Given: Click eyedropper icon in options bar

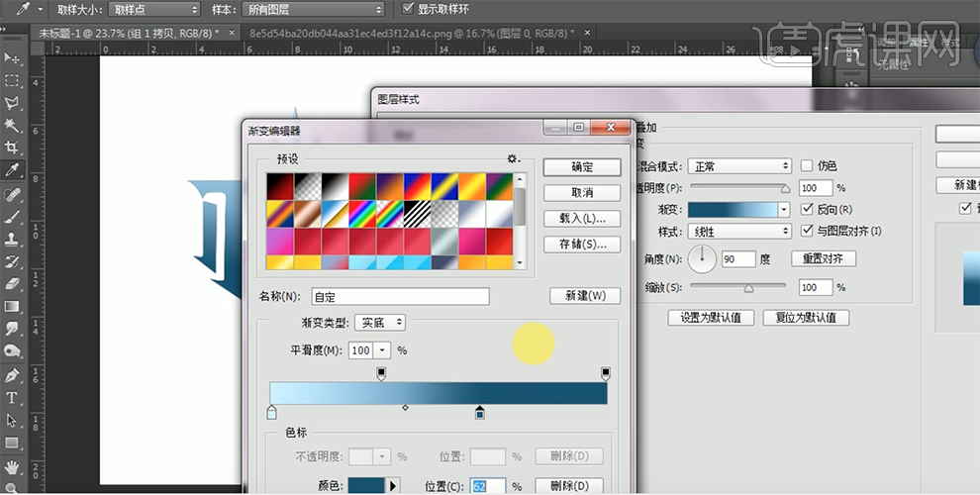Looking at the screenshot, I should pos(24,9).
